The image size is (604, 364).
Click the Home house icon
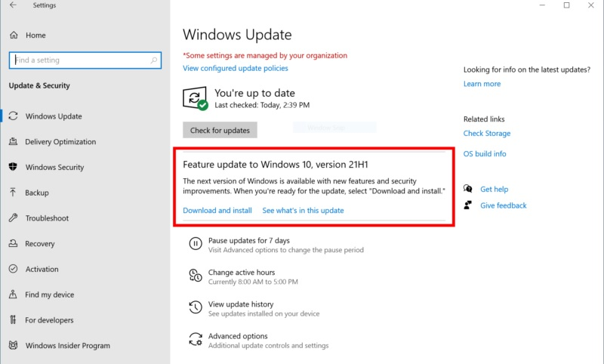(14, 35)
